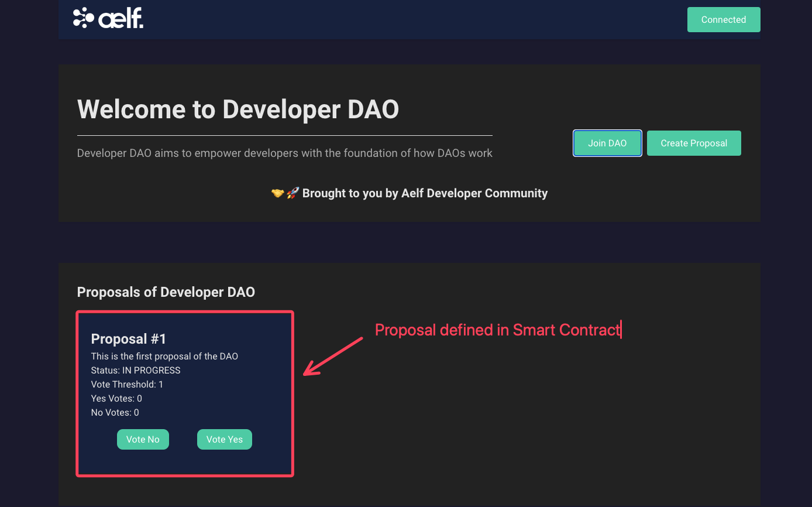The image size is (812, 507).
Task: Click the first proposal description text
Action: pyautogui.click(x=164, y=356)
